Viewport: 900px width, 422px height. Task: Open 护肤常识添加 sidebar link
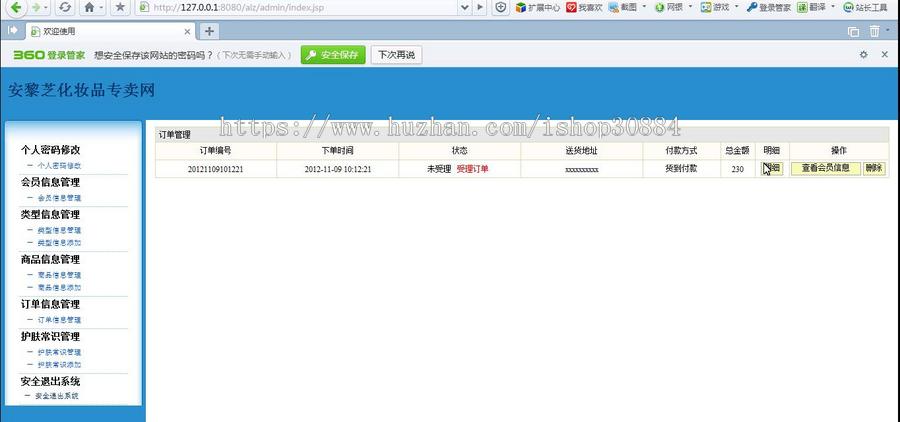click(60, 365)
